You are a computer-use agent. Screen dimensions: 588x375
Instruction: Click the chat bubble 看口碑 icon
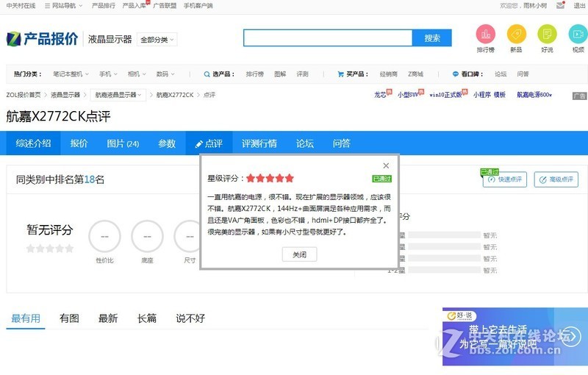click(x=455, y=74)
